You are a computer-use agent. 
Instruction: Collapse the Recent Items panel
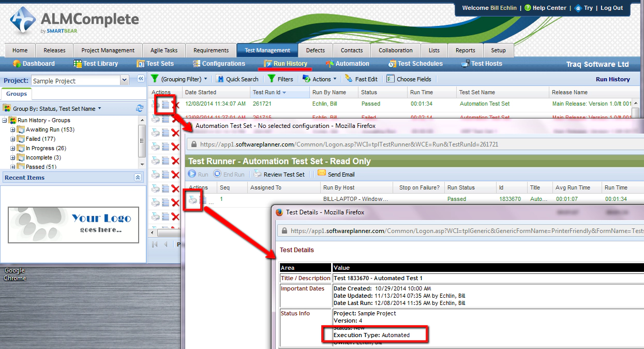coord(138,178)
